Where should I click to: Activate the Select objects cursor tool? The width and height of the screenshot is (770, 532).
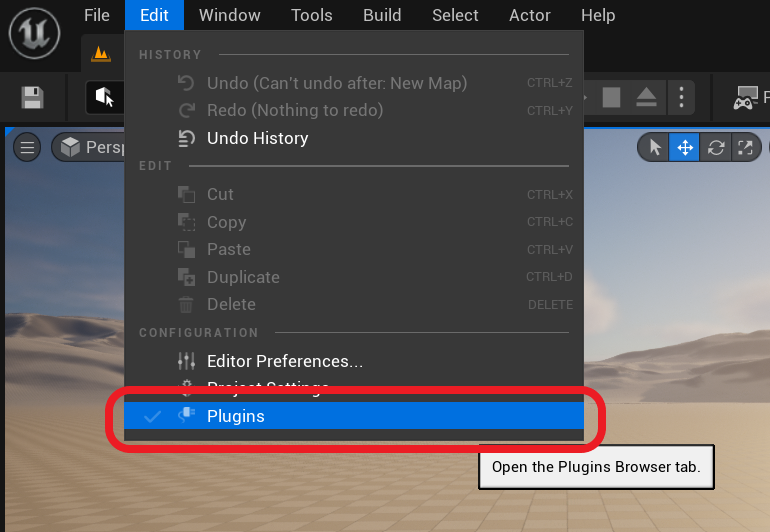[x=655, y=148]
